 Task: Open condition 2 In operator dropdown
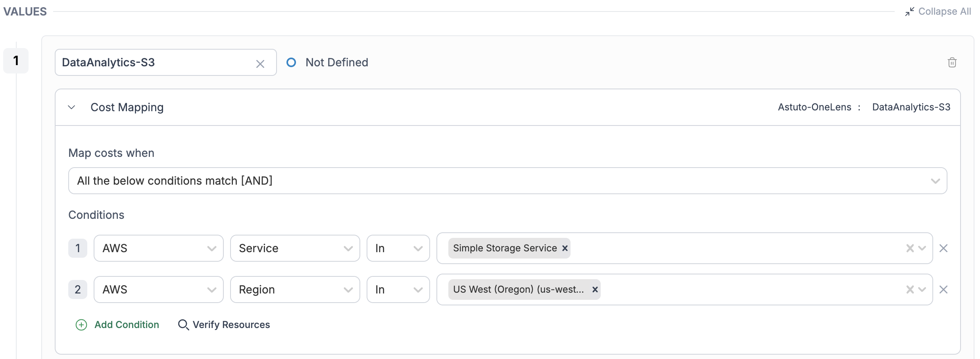click(x=398, y=290)
